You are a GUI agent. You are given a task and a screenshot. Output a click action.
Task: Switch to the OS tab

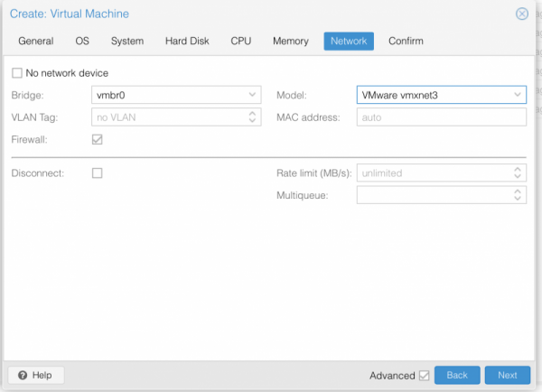point(82,42)
